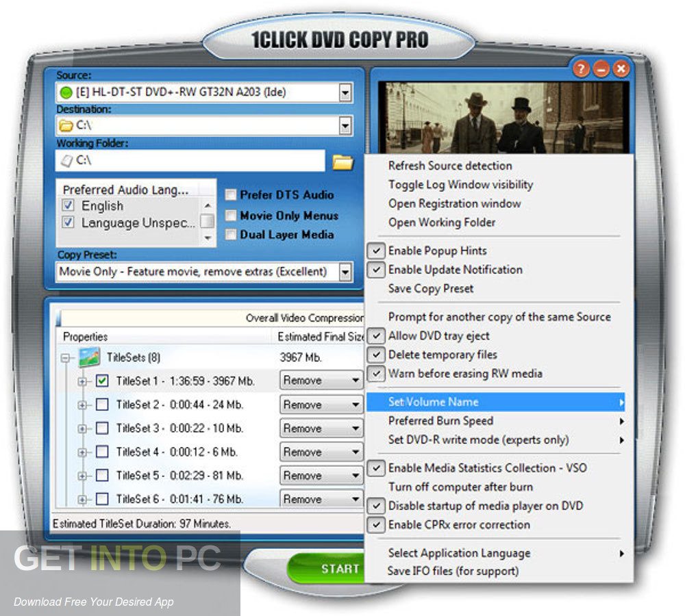
Task: Click the Destination folder icon
Action: [x=66, y=126]
